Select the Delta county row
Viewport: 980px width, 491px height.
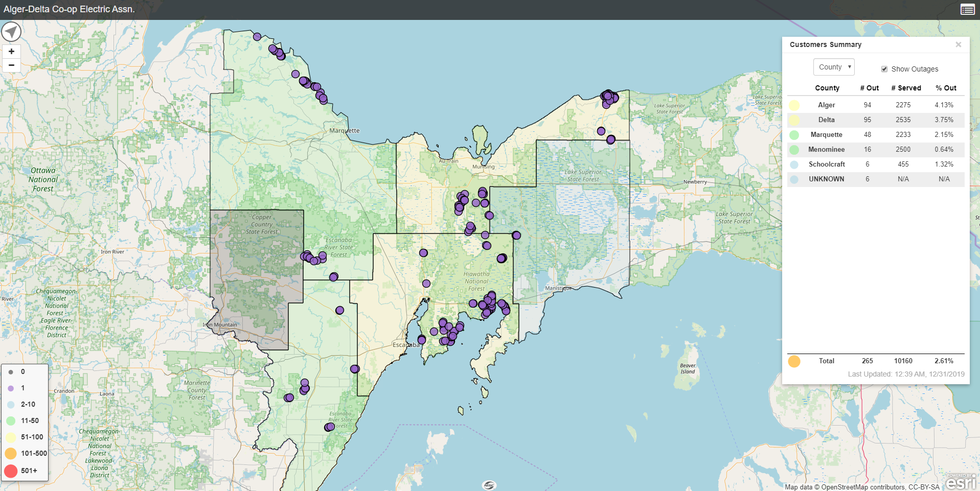[876, 120]
